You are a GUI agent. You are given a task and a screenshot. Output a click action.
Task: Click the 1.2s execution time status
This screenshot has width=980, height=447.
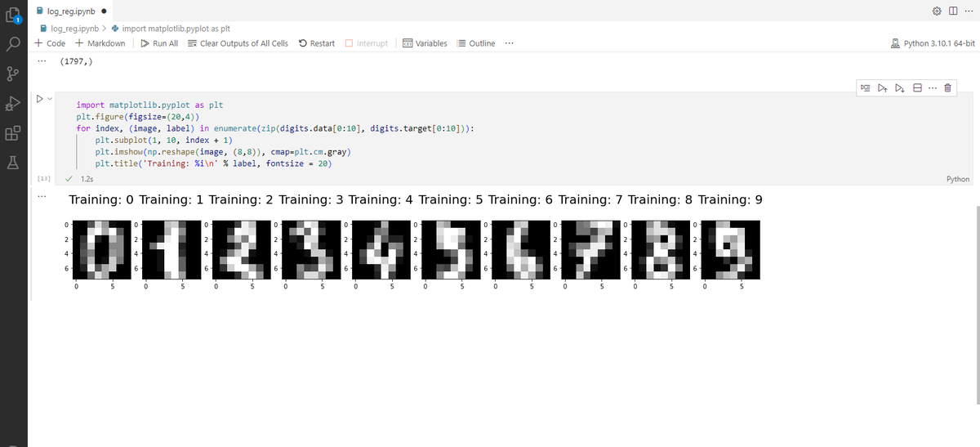[x=87, y=178]
